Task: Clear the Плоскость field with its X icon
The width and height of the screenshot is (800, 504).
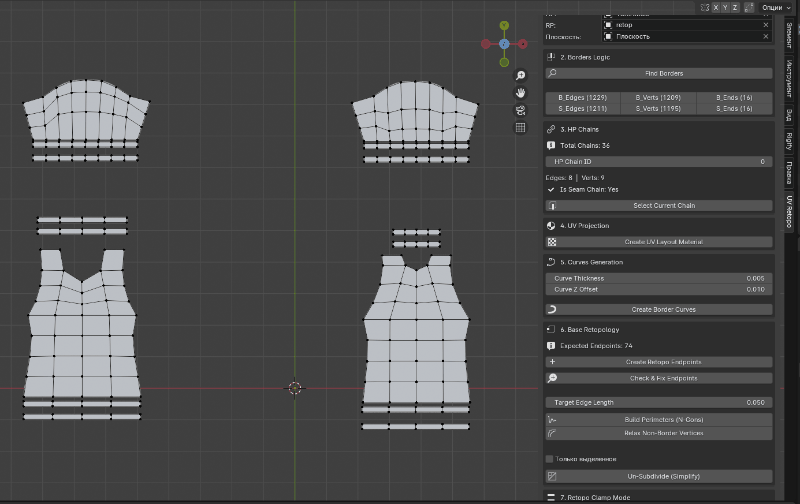Action: [766, 37]
